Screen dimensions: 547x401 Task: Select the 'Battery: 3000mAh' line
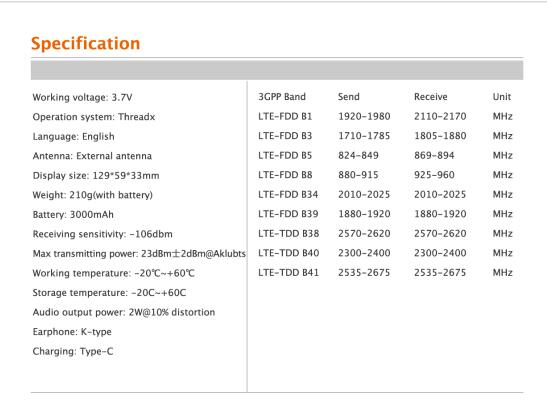click(x=73, y=215)
